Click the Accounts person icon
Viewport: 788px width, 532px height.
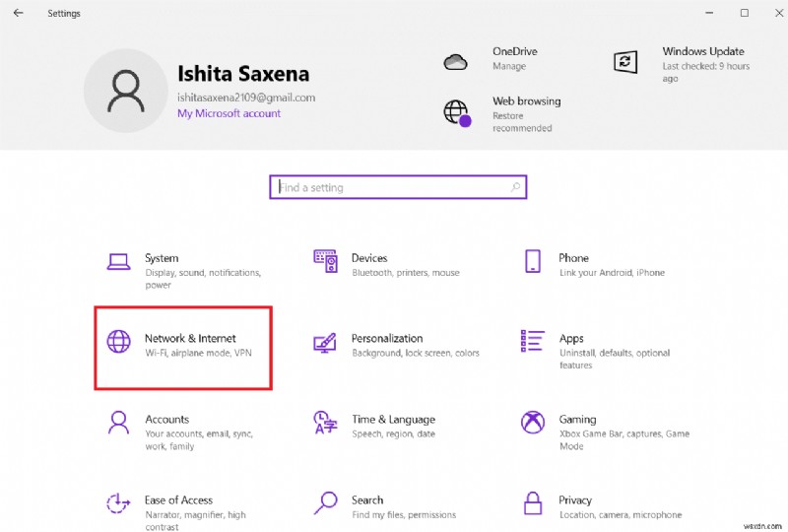118,423
